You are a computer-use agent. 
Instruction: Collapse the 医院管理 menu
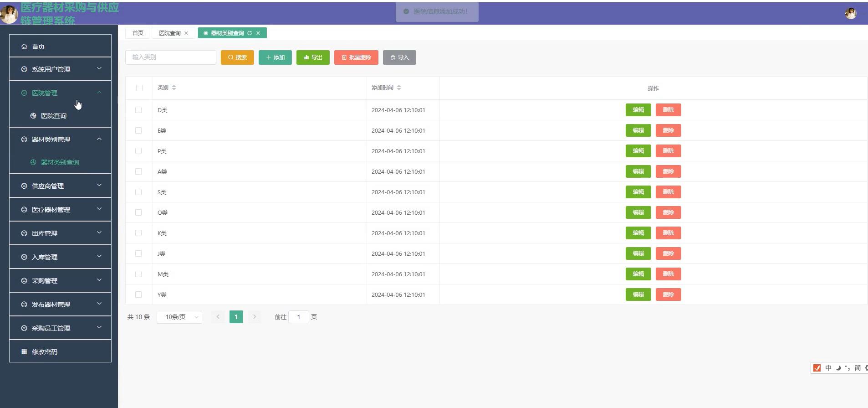[x=60, y=93]
